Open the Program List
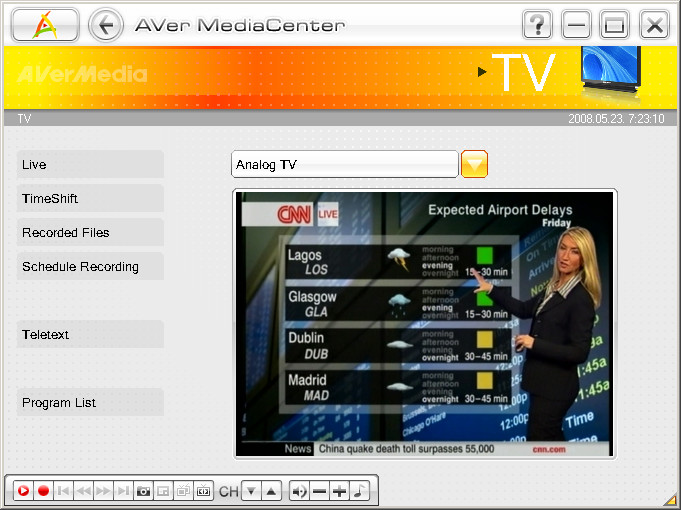681x510 pixels. click(x=90, y=402)
